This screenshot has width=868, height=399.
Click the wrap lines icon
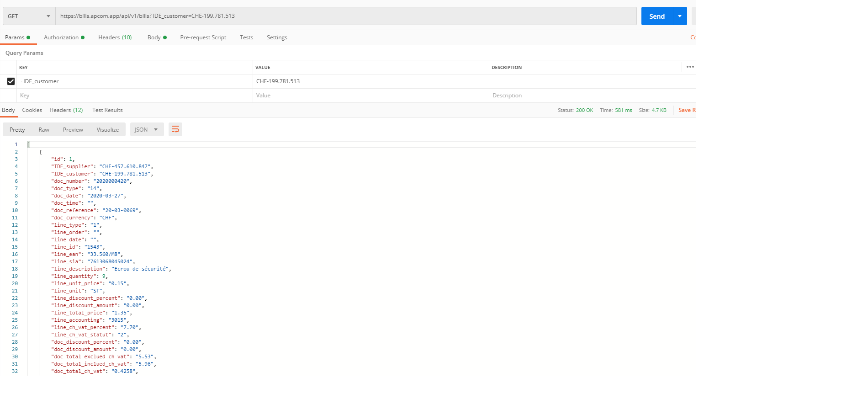(x=175, y=130)
